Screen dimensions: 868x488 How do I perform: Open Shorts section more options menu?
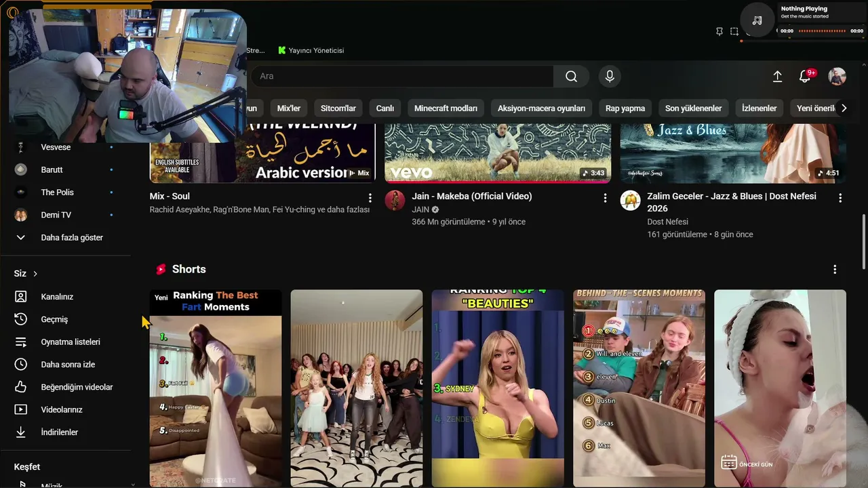coord(835,269)
